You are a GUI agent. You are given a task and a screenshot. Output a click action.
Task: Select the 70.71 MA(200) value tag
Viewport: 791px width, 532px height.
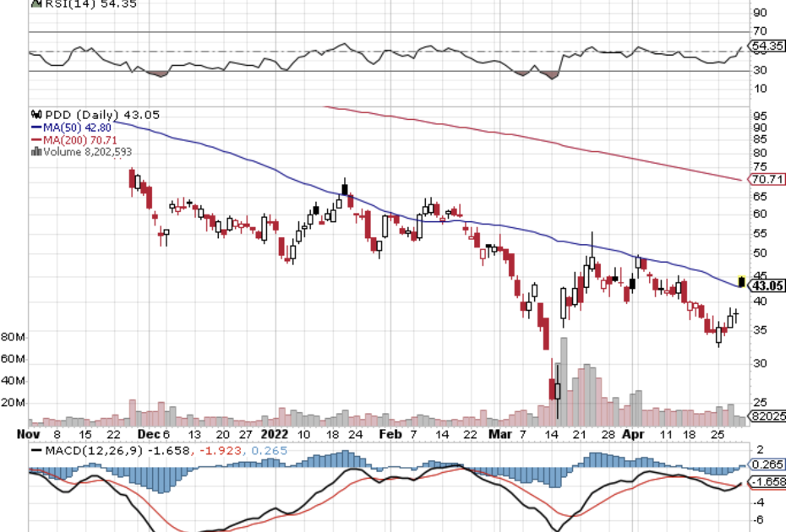pos(767,179)
